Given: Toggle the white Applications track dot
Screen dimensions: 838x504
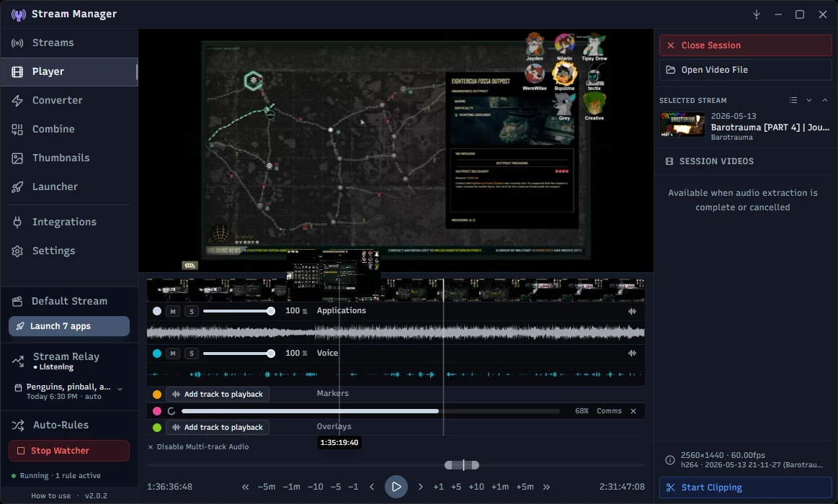Looking at the screenshot, I should [x=157, y=311].
